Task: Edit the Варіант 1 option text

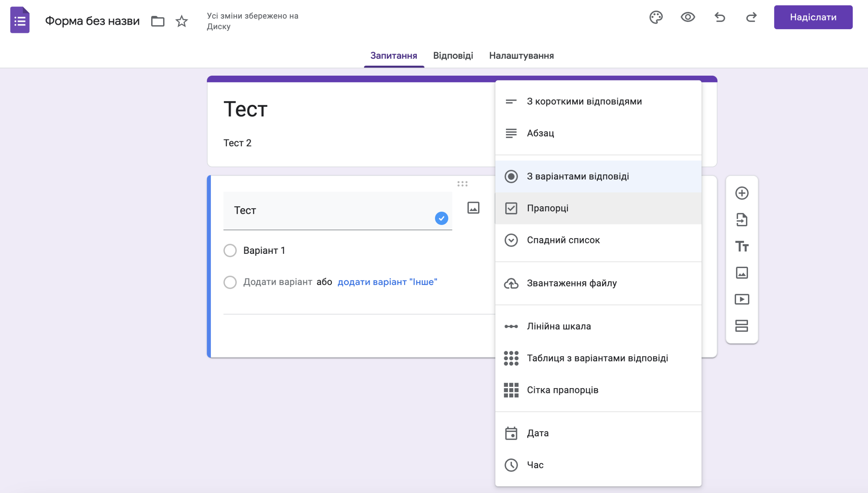Action: point(264,250)
